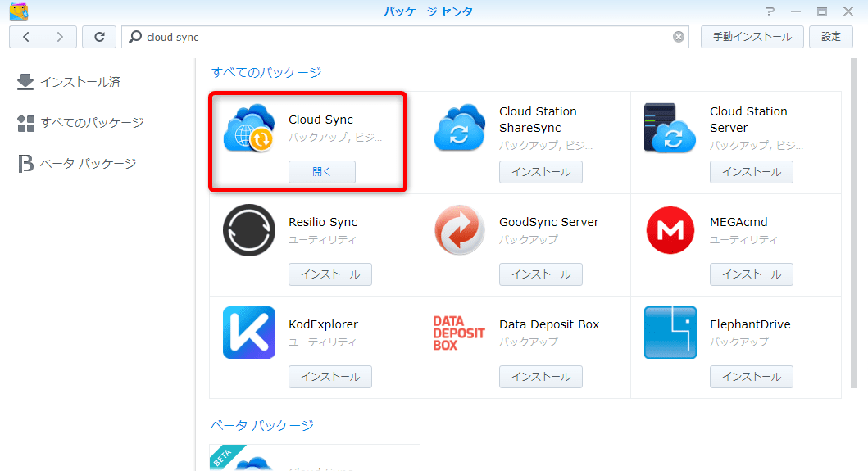
Task: Click the MEGAcmd package icon
Action: [670, 230]
